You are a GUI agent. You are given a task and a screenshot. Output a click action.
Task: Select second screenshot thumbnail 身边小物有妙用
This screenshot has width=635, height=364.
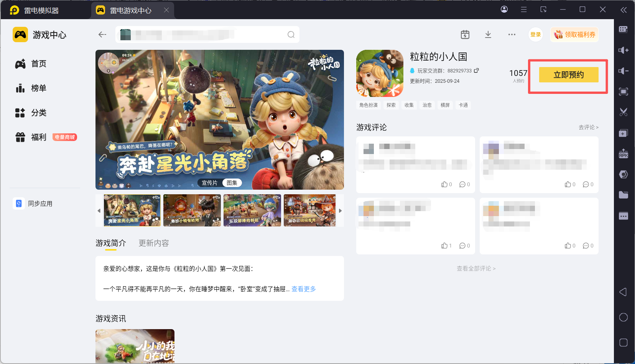pos(192,210)
